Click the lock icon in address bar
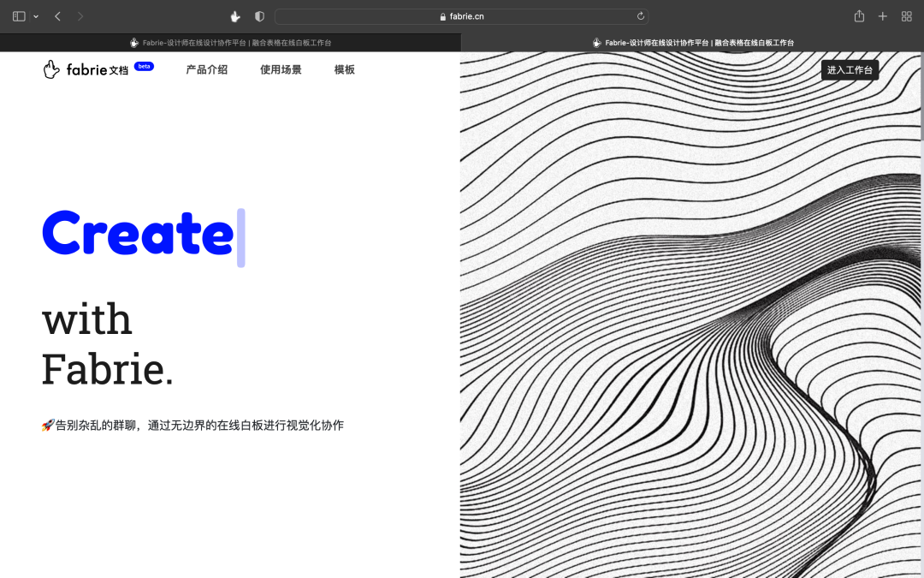This screenshot has height=578, width=924. pos(442,16)
